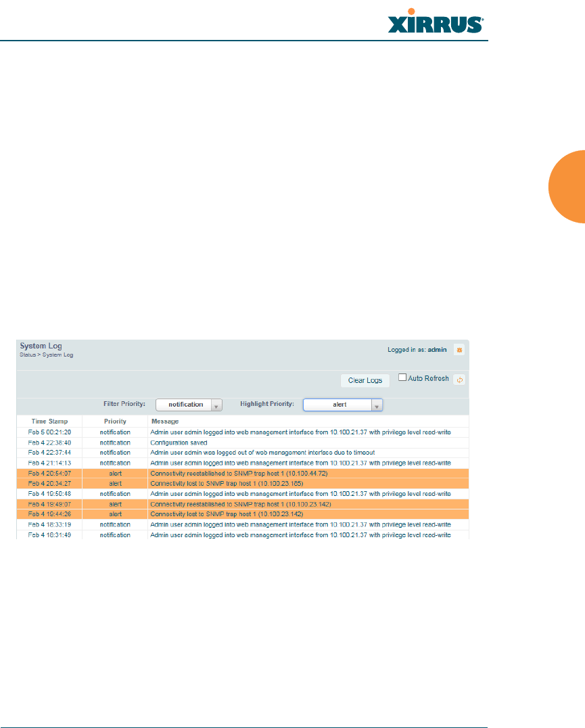Select the Feb 4 20:34:27 alert timestamp
Screen dimensions: 585x728
[49, 484]
